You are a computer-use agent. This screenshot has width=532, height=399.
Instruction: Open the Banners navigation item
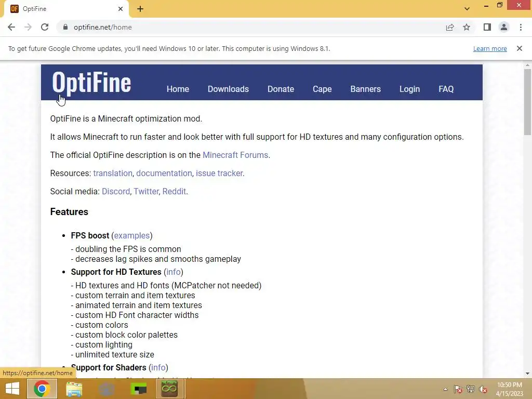click(365, 89)
